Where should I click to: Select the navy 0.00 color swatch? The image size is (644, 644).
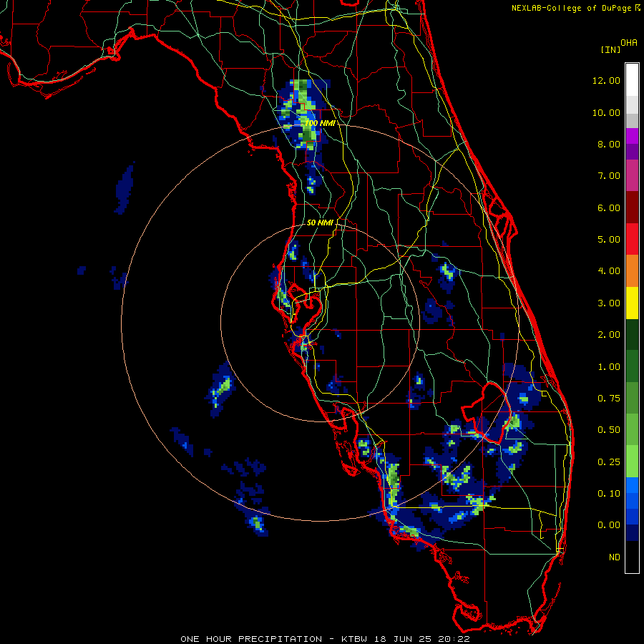[x=632, y=533]
